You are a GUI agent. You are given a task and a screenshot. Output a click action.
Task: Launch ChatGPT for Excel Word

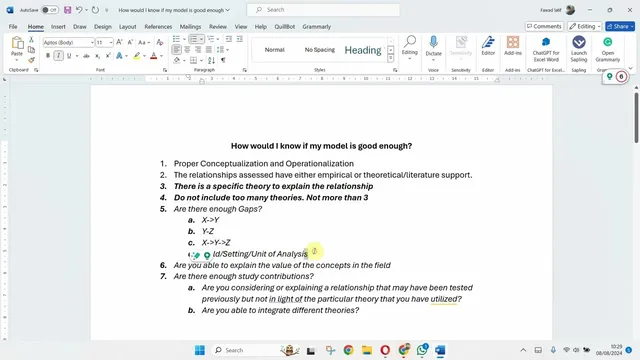[x=546, y=49]
